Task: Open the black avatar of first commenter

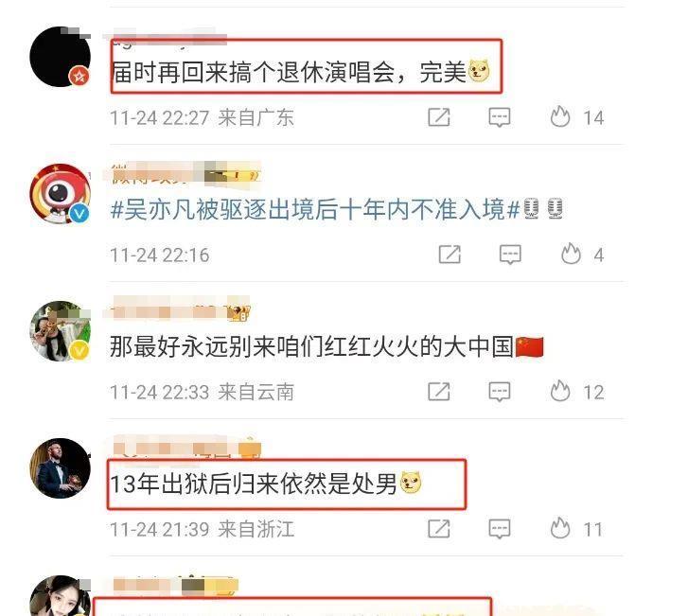Action: 61,57
